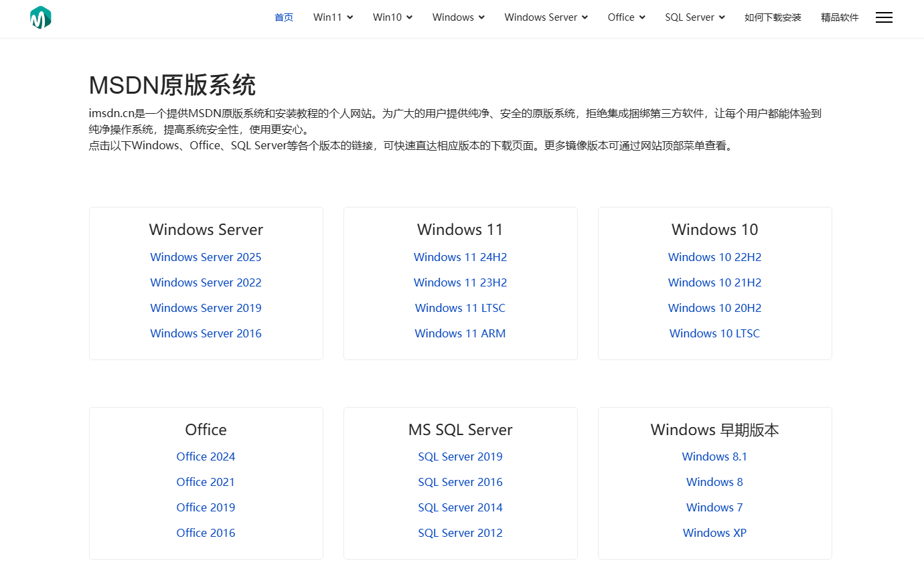Select the Windows 11 ARM link
Screen dimensions: 924x579
click(460, 333)
